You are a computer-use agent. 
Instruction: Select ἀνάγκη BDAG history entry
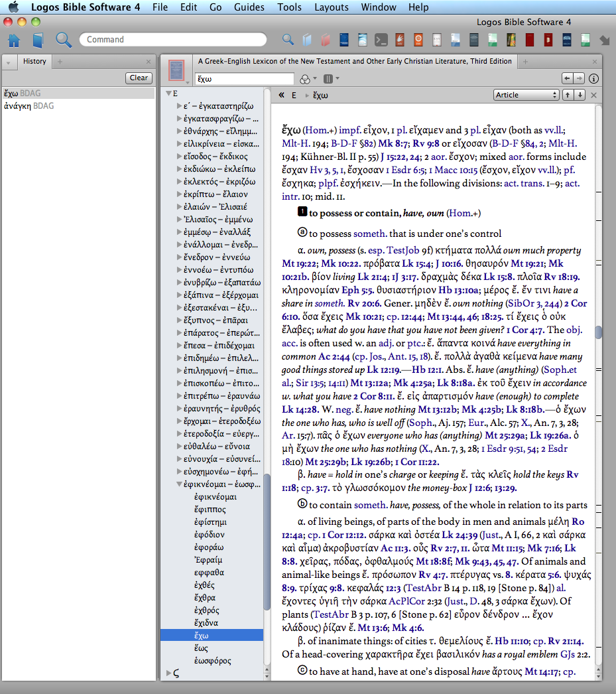coord(78,105)
